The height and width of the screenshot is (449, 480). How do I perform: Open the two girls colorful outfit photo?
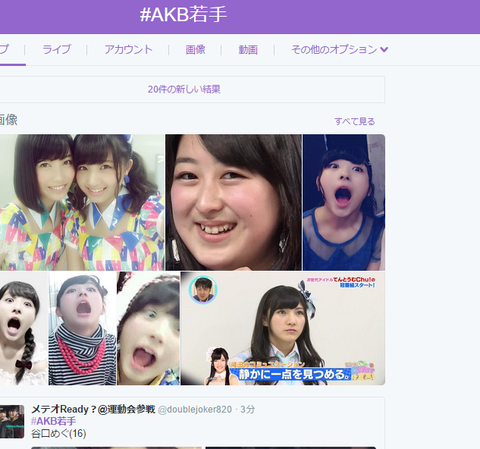82,202
